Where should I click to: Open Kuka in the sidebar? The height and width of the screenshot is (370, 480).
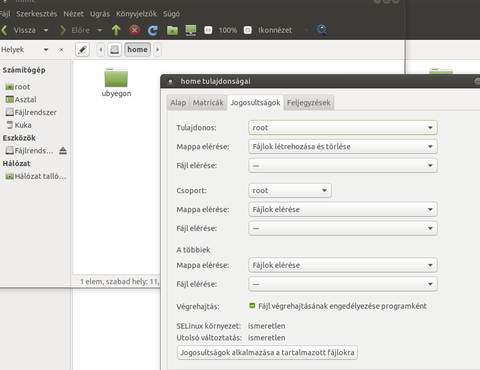pos(19,125)
